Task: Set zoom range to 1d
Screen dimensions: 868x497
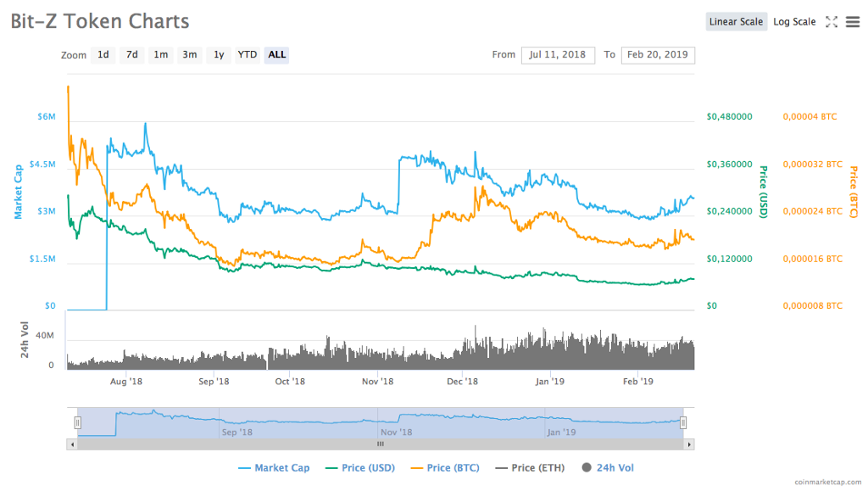Action: pyautogui.click(x=103, y=55)
